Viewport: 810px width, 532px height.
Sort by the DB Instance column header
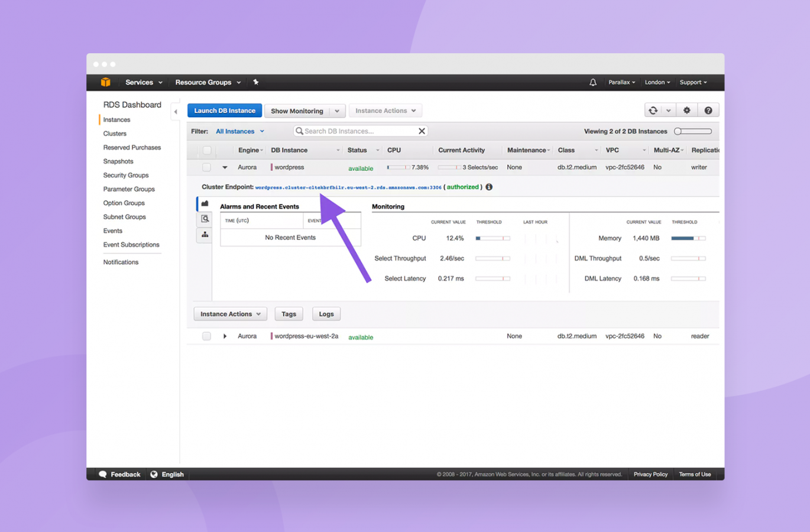(x=289, y=150)
